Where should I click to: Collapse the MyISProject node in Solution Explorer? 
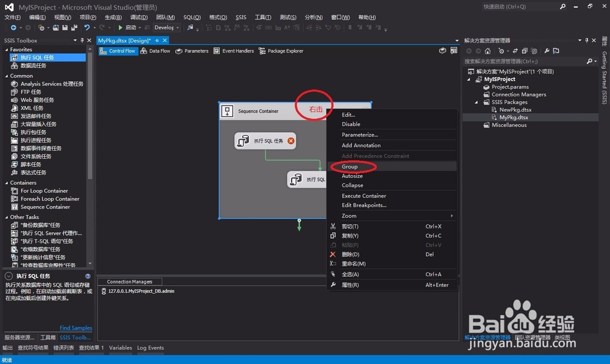(x=468, y=79)
